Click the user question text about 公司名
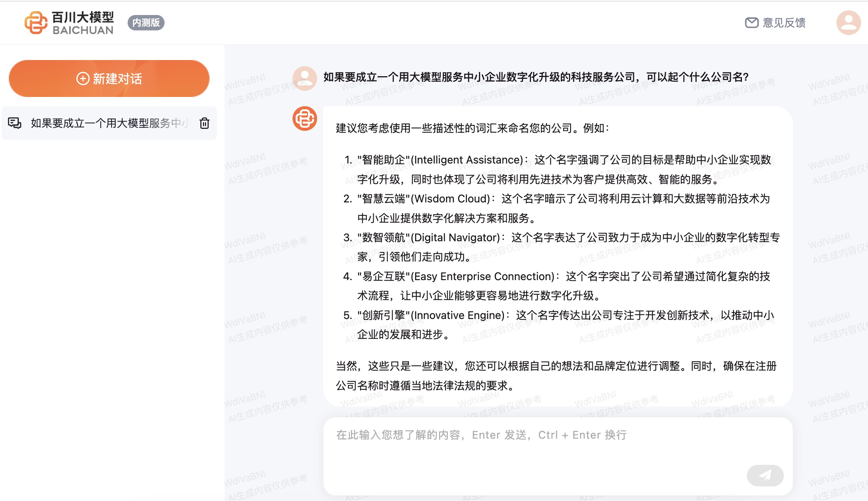 pyautogui.click(x=536, y=77)
